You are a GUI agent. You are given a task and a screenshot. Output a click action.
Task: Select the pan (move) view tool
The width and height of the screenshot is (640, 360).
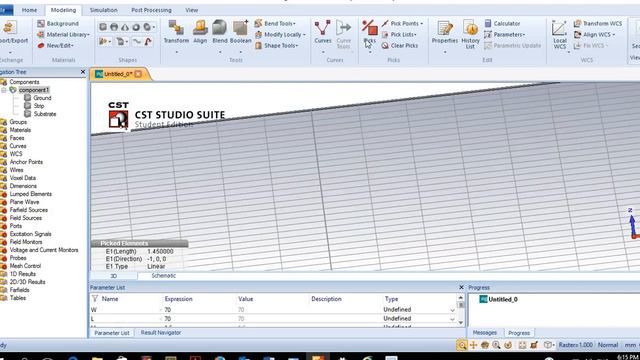[473, 345]
